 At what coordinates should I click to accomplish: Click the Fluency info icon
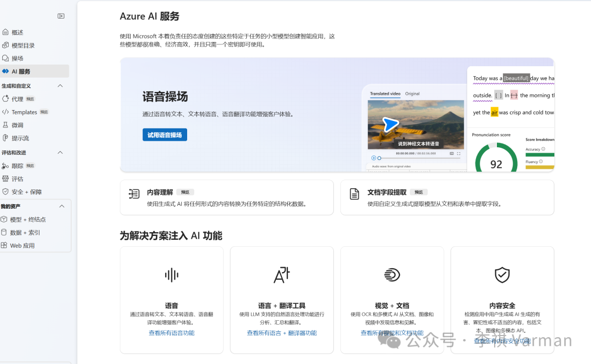(541, 161)
